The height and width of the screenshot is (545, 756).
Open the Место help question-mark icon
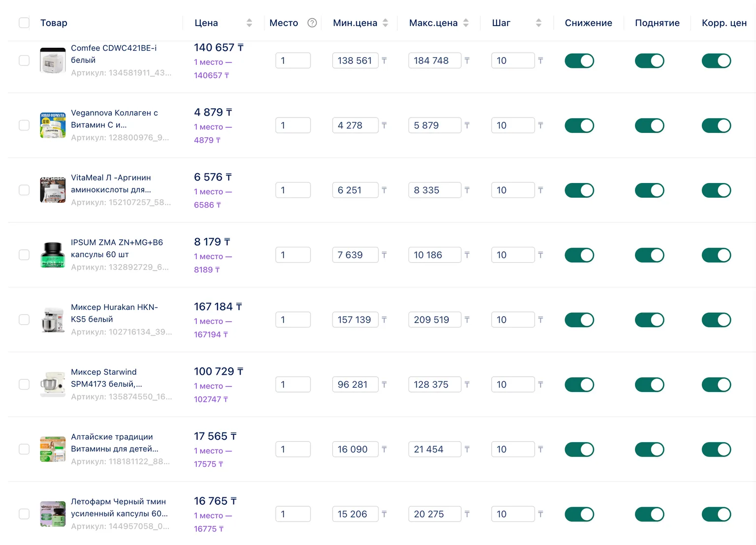[x=312, y=23]
